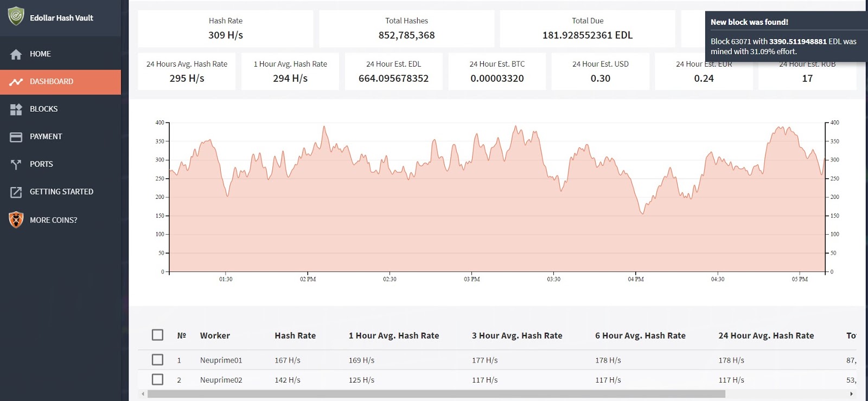Click the Neuprime01 worker name

tap(221, 360)
